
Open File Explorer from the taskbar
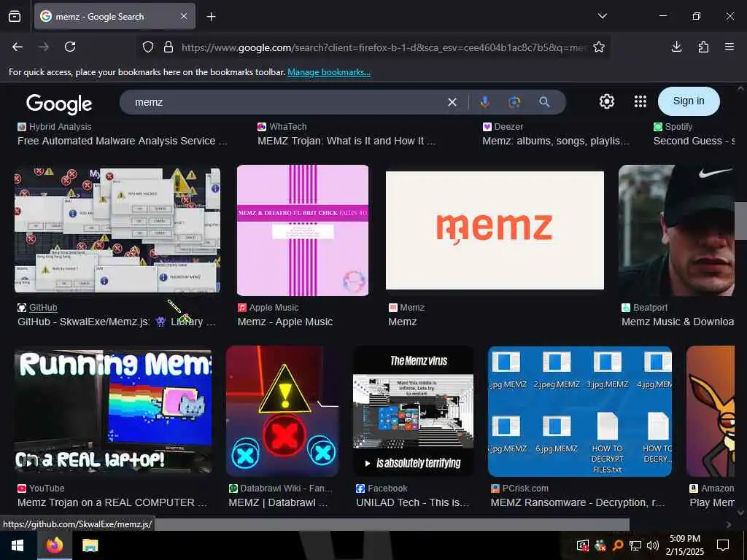pos(90,545)
